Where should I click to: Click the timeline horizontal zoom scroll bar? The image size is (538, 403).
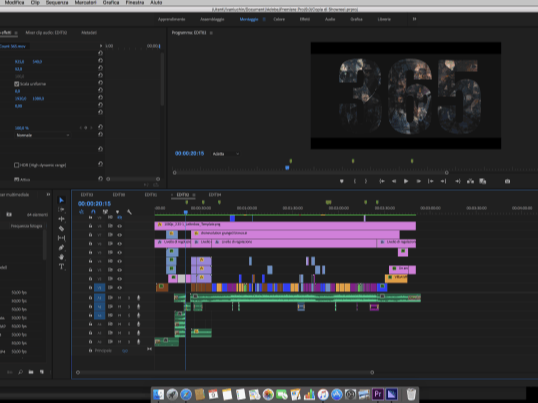coord(225,372)
